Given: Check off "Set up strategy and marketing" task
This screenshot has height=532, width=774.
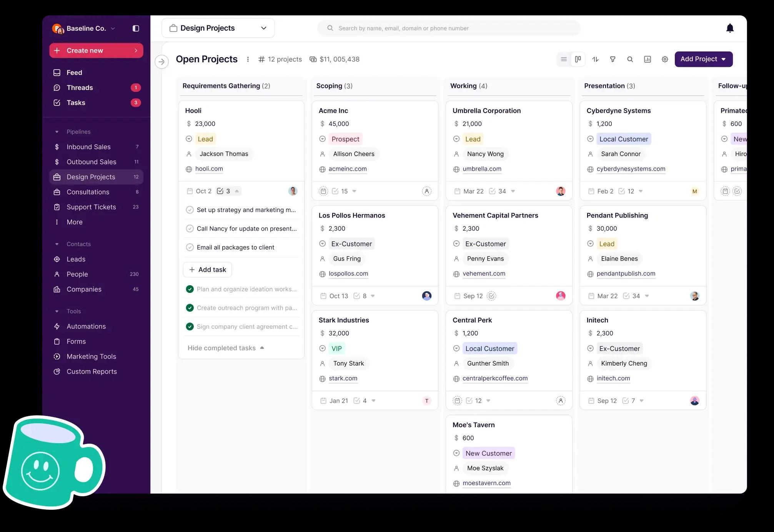Looking at the screenshot, I should (x=190, y=210).
